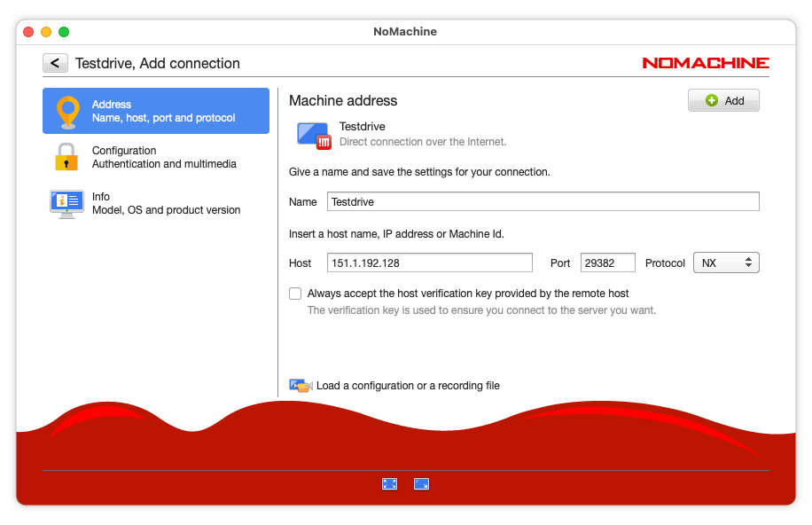Click the orange location pin icon
The height and width of the screenshot is (525, 812).
68,112
